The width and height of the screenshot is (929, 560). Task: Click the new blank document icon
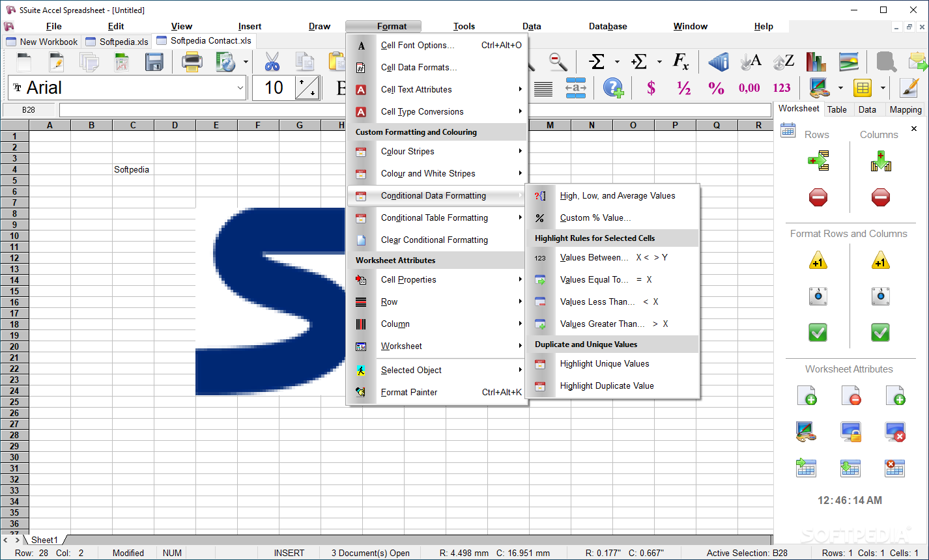(24, 63)
